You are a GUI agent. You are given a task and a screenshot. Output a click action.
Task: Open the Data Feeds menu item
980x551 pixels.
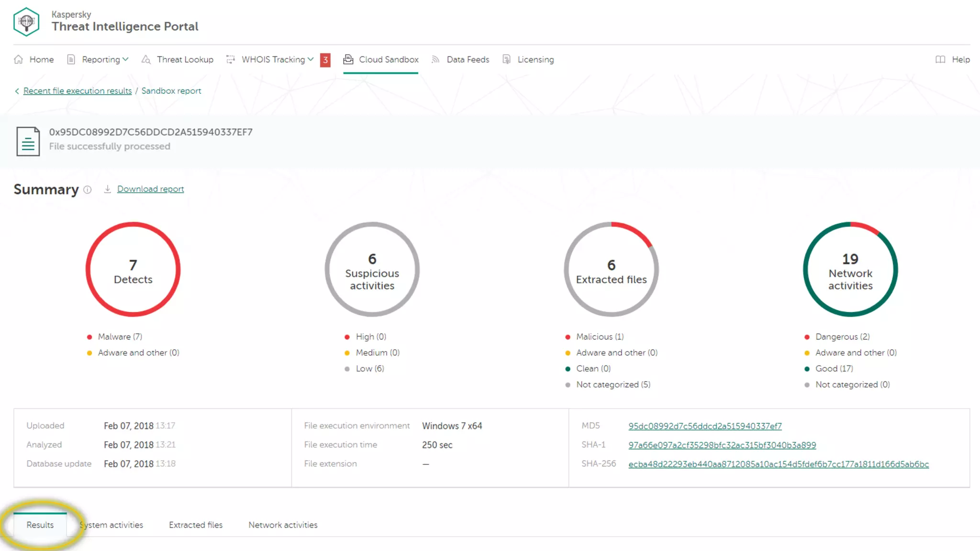[468, 59]
